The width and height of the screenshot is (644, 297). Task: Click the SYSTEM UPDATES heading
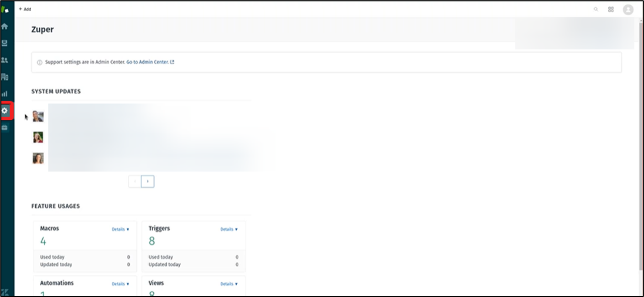(56, 91)
